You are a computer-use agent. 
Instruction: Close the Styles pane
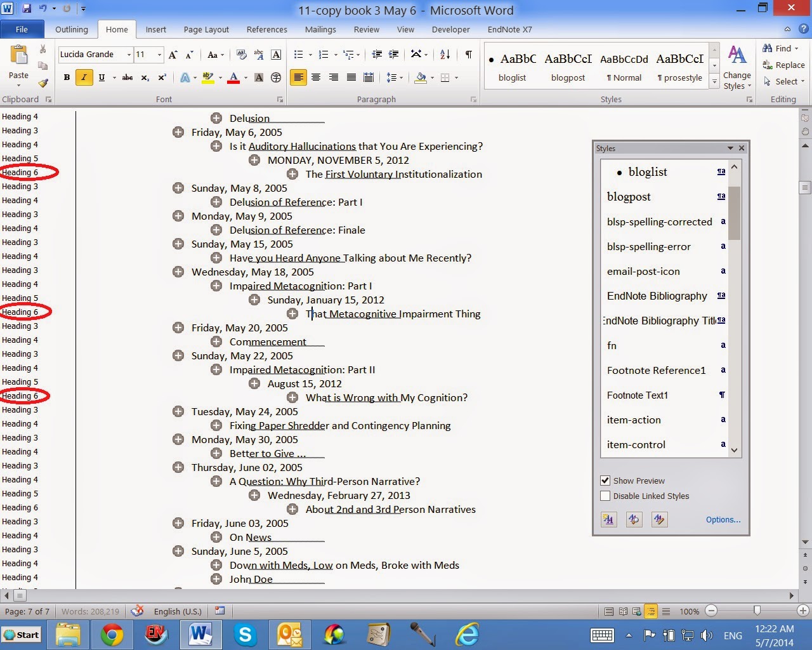[742, 148]
